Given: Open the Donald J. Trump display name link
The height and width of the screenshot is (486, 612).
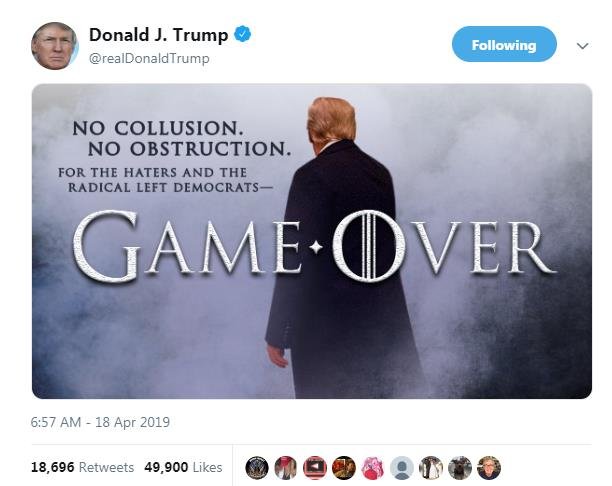Looking at the screenshot, I should 158,35.
